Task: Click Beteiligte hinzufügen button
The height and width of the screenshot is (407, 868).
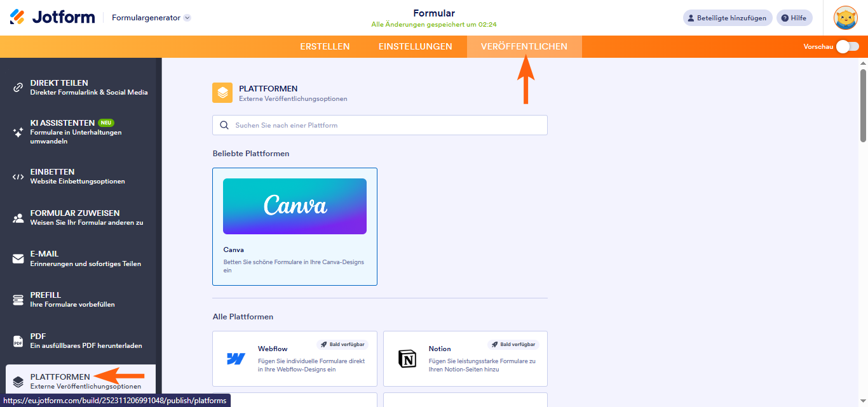Action: click(728, 18)
